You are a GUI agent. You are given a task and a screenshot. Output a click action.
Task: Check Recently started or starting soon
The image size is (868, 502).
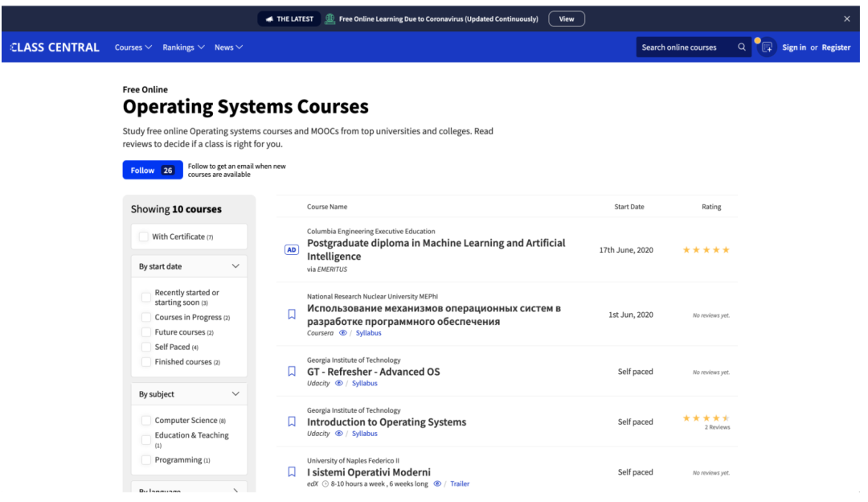coord(146,298)
